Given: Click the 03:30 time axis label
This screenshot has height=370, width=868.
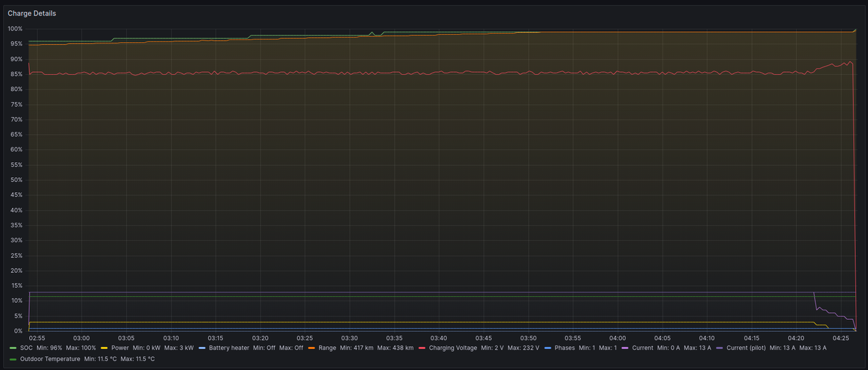Looking at the screenshot, I should point(349,337).
